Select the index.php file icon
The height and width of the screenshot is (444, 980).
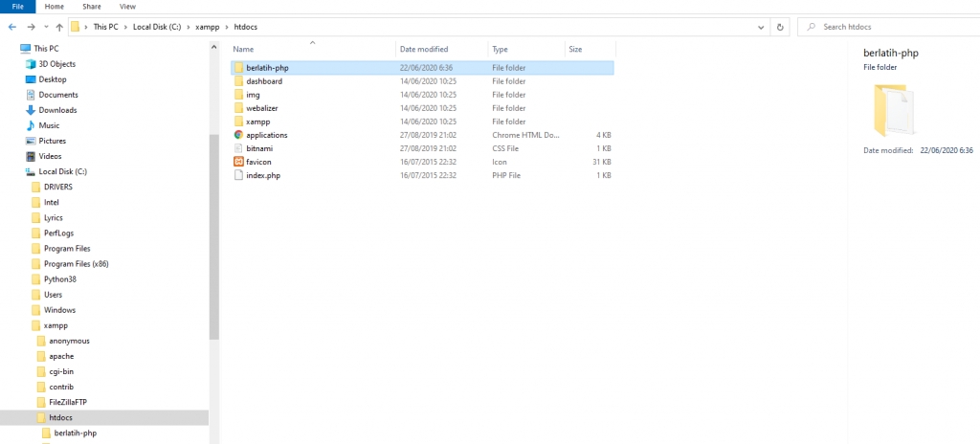click(x=239, y=175)
